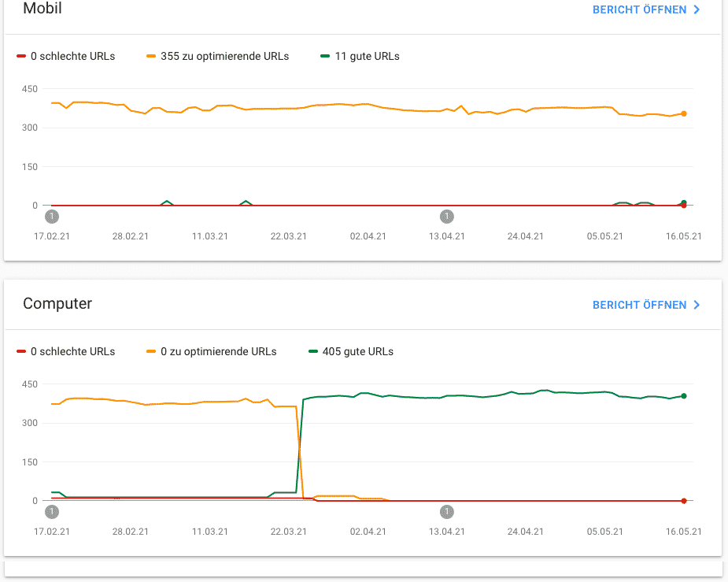Click the Mobil chart annotation marker at 13.04.21

click(447, 217)
